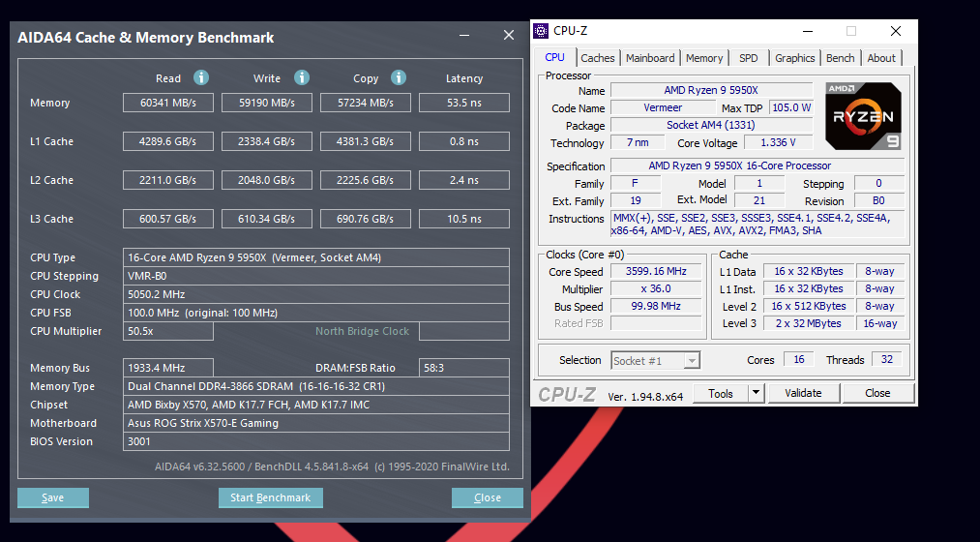The height and width of the screenshot is (542, 980).
Task: Click the Validate button
Action: click(x=804, y=393)
